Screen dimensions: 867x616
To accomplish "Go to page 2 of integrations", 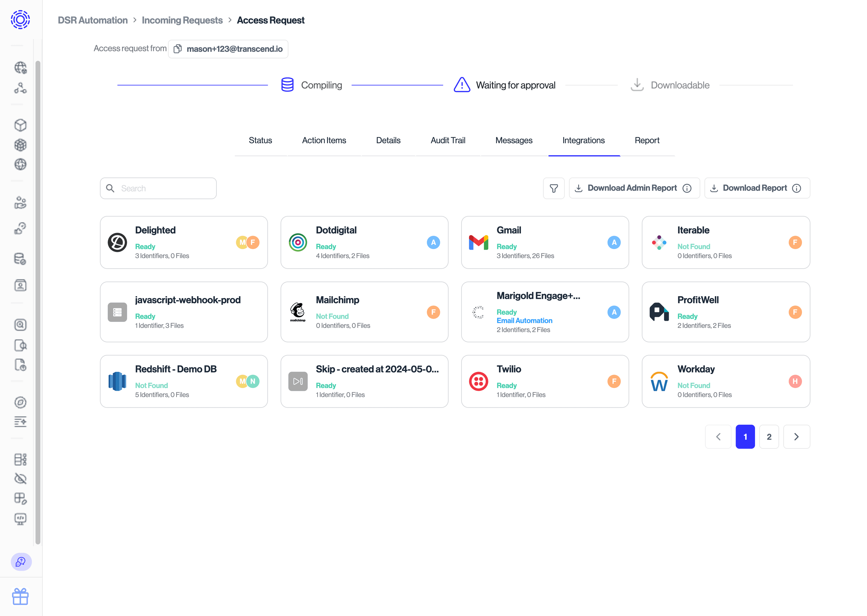I will 769,437.
